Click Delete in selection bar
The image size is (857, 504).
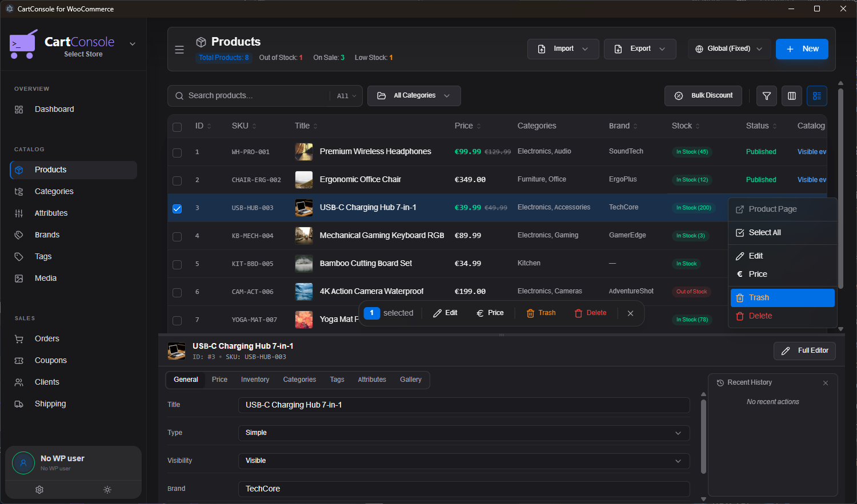coord(591,313)
